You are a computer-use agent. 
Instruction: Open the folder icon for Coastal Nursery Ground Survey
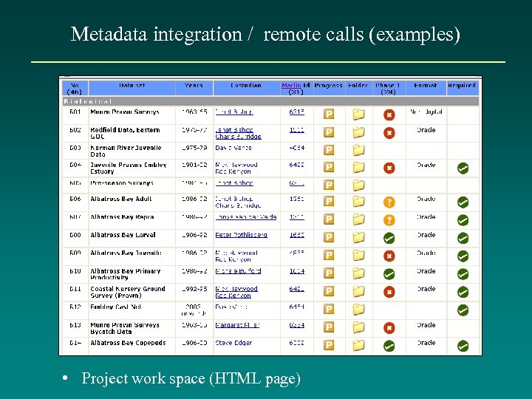[358, 291]
